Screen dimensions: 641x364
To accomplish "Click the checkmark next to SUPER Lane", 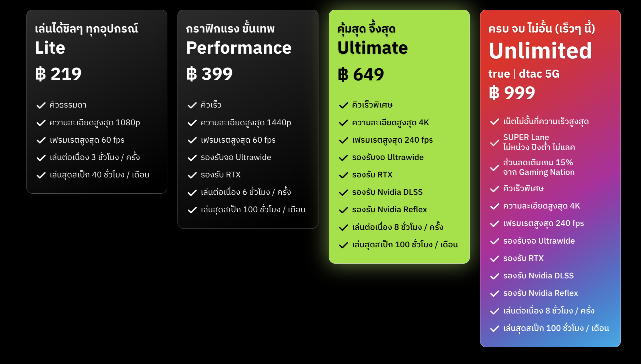I will coord(494,143).
